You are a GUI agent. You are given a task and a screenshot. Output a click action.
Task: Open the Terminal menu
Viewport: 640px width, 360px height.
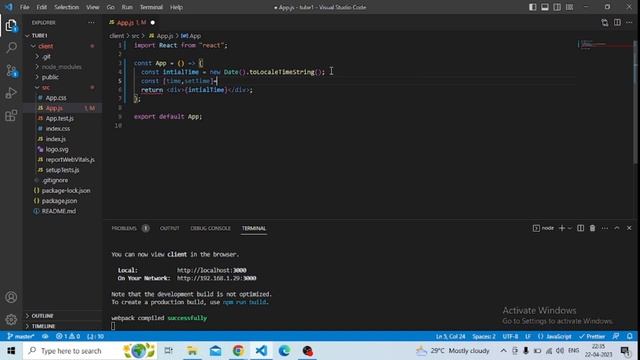(x=151, y=7)
